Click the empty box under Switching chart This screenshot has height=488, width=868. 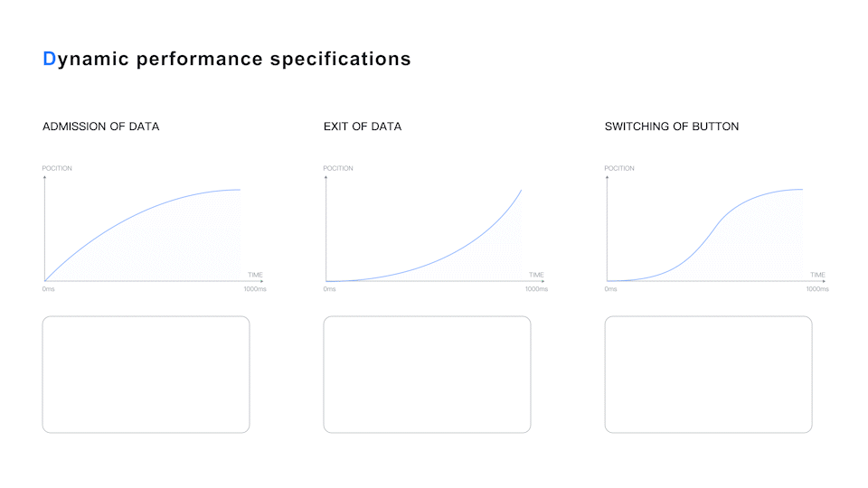click(709, 374)
